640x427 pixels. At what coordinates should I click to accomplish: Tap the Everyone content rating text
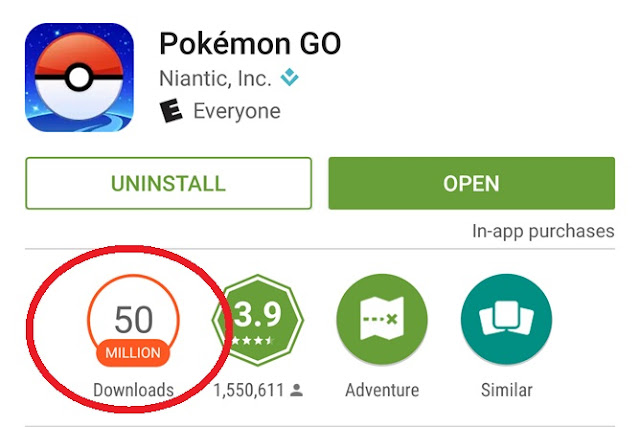click(x=237, y=111)
